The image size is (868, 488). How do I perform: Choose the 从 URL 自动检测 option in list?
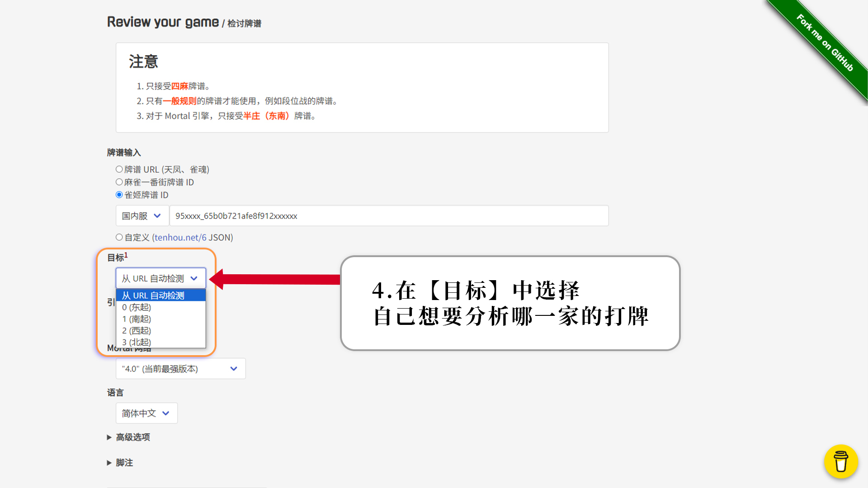(x=160, y=296)
